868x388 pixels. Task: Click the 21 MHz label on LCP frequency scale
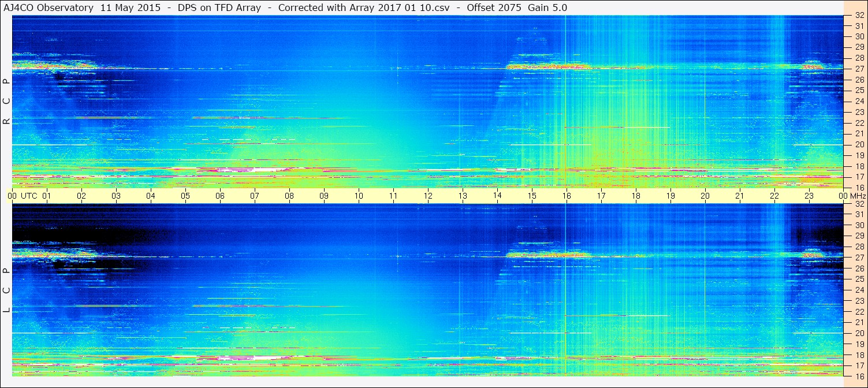[x=859, y=322]
